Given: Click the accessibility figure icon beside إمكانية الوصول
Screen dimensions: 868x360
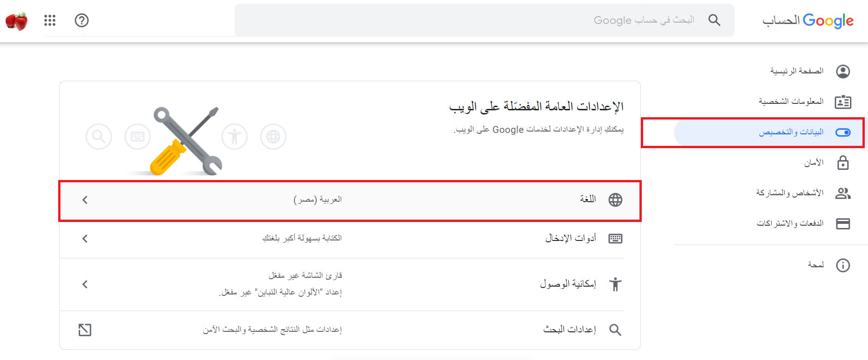Looking at the screenshot, I should coord(615,284).
